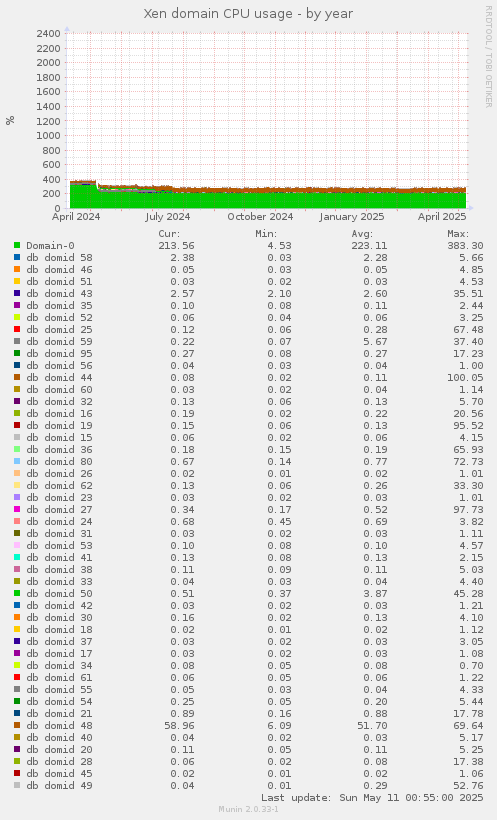
Task: Click the "Min:" column header
Action: (x=266, y=234)
